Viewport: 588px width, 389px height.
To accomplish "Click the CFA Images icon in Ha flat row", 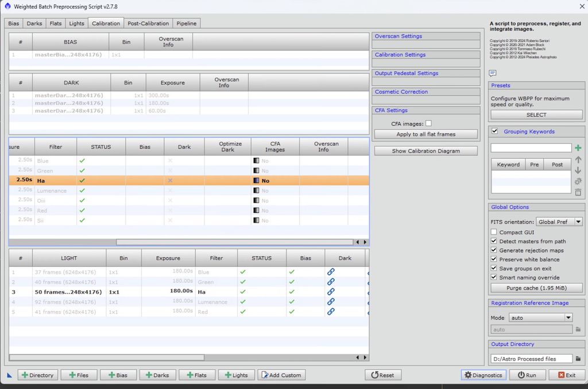I will tap(256, 180).
